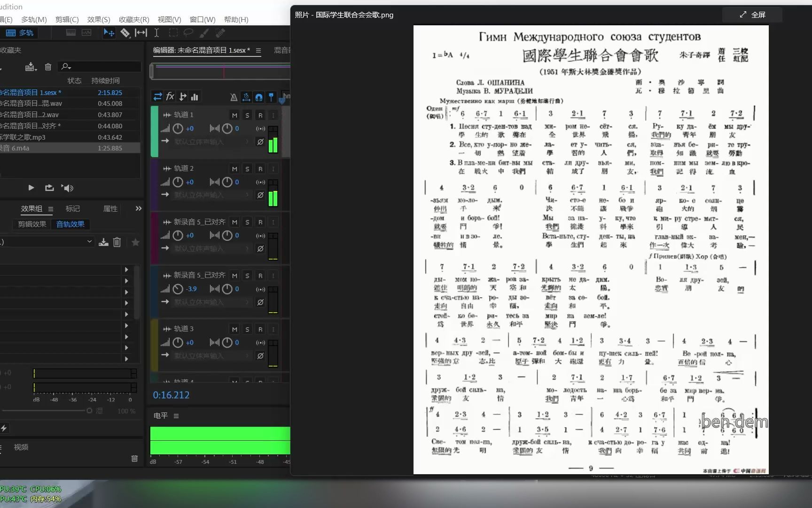Switch to the 属性 tab
The height and width of the screenshot is (508, 812).
110,208
